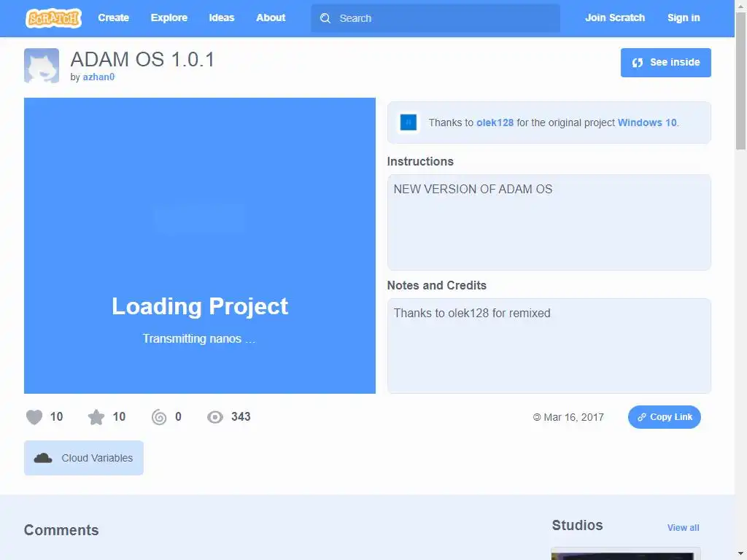The height and width of the screenshot is (560, 747).
Task: Open the olek128 user link
Action: tap(495, 122)
